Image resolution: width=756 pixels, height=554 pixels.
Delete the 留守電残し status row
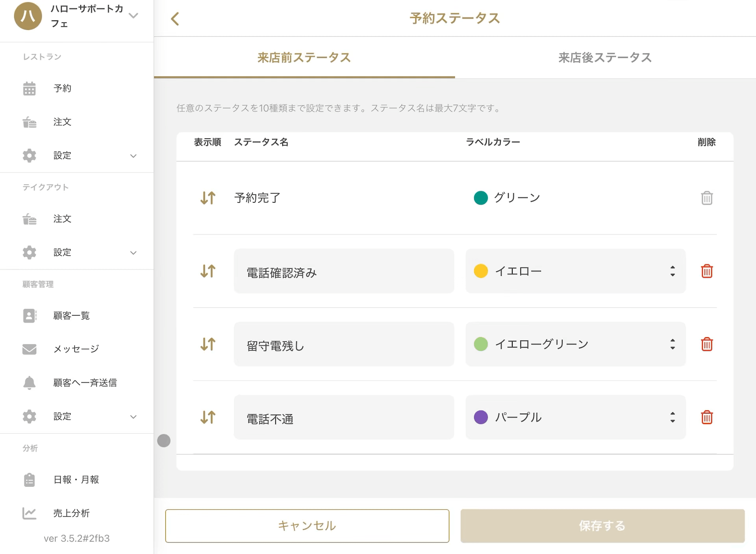point(706,344)
